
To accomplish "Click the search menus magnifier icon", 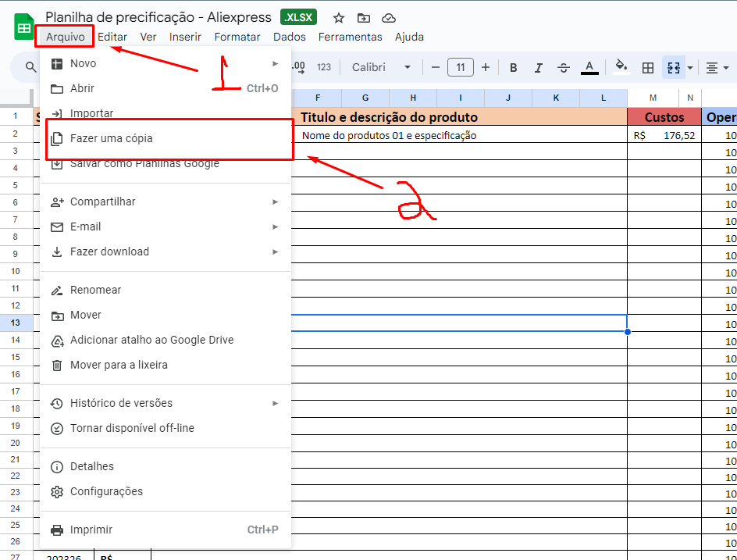I will 30,67.
